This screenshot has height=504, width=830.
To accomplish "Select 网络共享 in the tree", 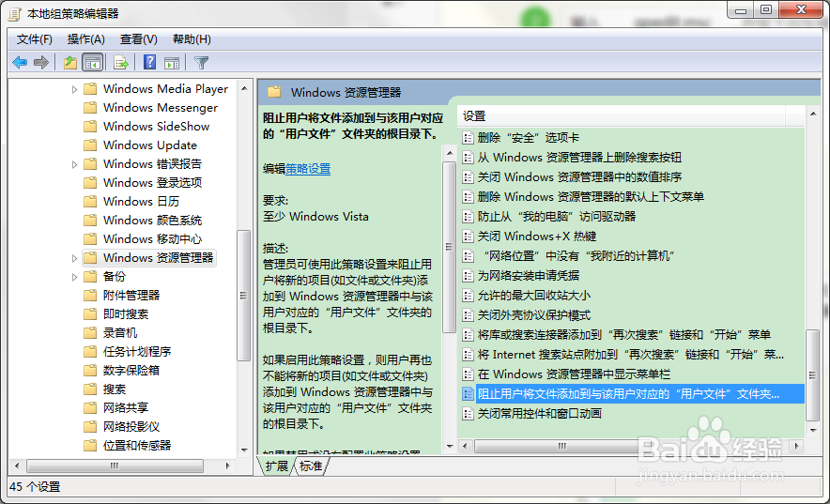I will (126, 407).
